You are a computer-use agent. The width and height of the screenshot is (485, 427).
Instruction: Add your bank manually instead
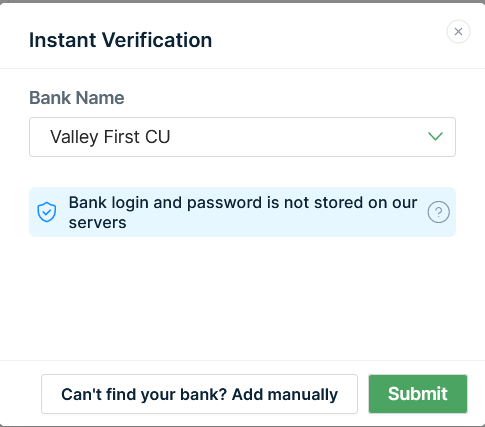pyautogui.click(x=199, y=394)
